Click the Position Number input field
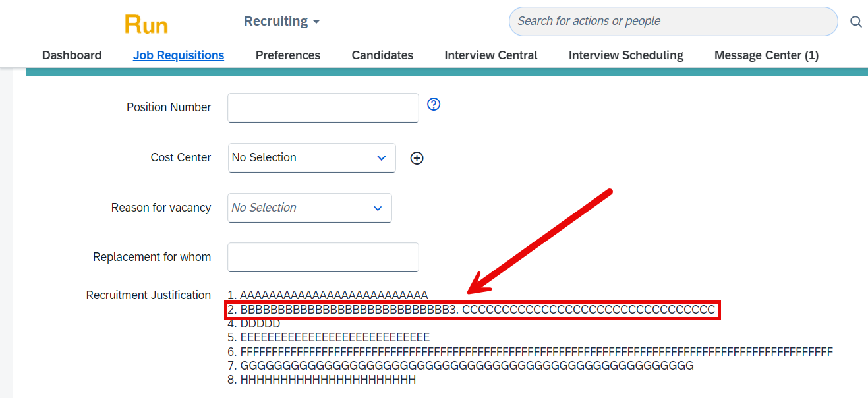Viewport: 868px width, 398px height. tap(323, 107)
